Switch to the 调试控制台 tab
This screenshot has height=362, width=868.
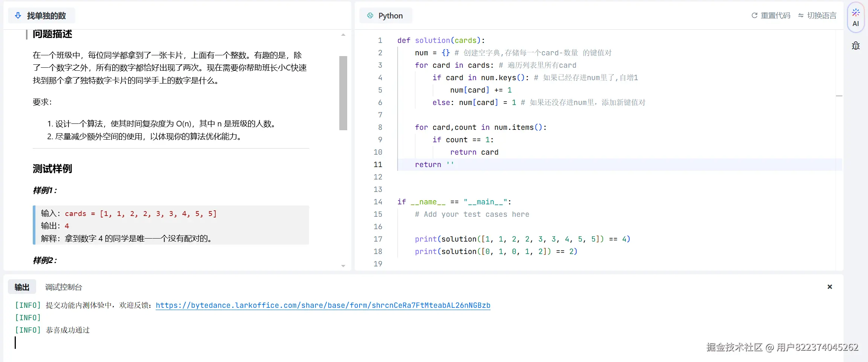pos(63,287)
